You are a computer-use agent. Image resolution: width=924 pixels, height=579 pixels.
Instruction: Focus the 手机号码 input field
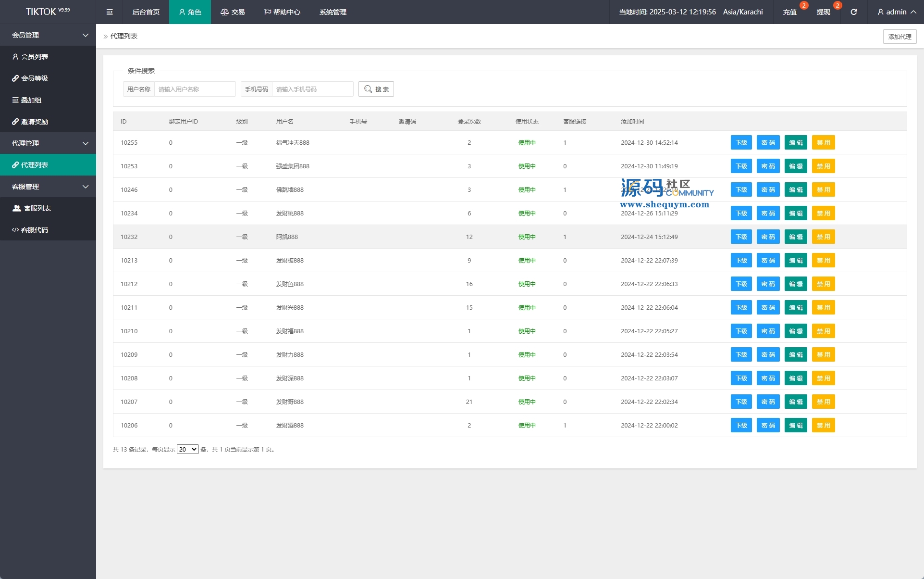[312, 89]
